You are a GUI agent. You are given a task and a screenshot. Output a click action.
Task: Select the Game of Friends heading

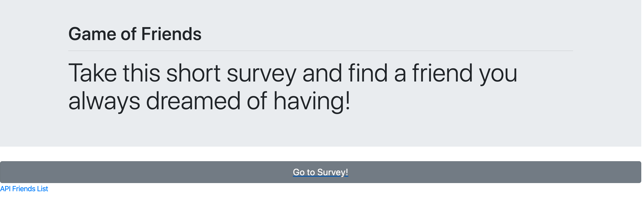[x=135, y=34]
